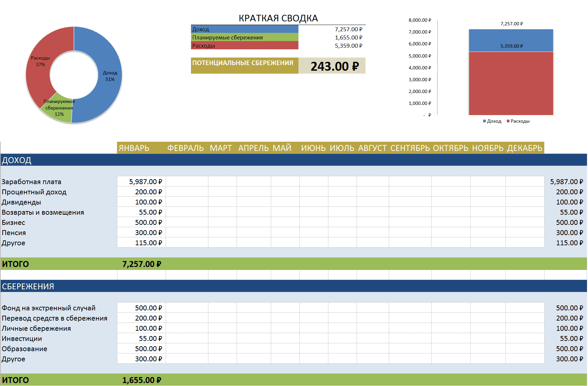Select the АВГУСТ month header
The width and height of the screenshot is (588, 386).
click(372, 148)
